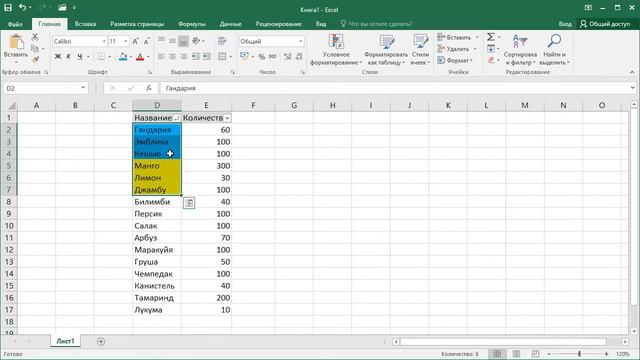Viewport: 640px width, 360px height.
Task: Switch to the Рецензирование tab
Action: [278, 24]
